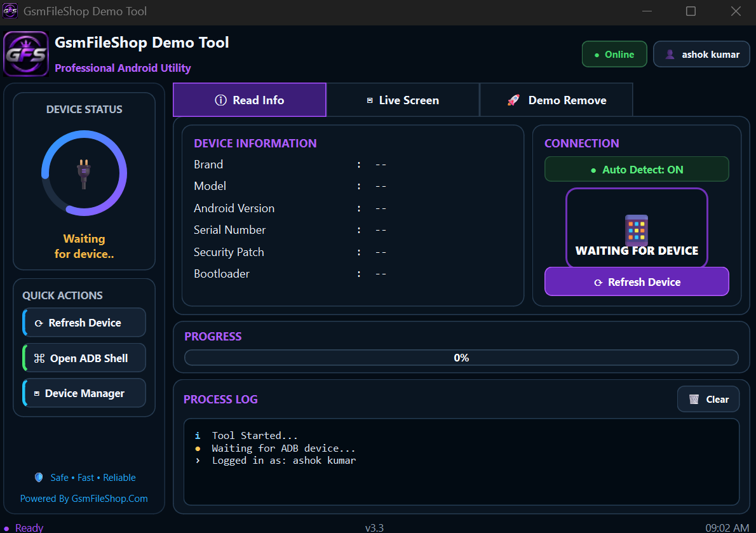Click the Model row label
Image resolution: width=756 pixels, height=533 pixels.
[210, 186]
